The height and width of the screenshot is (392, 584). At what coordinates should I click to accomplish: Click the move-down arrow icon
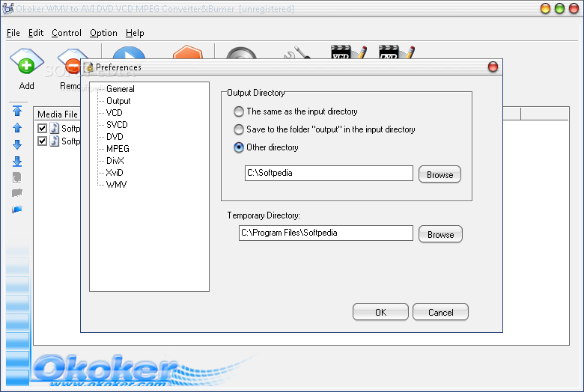tap(17, 144)
